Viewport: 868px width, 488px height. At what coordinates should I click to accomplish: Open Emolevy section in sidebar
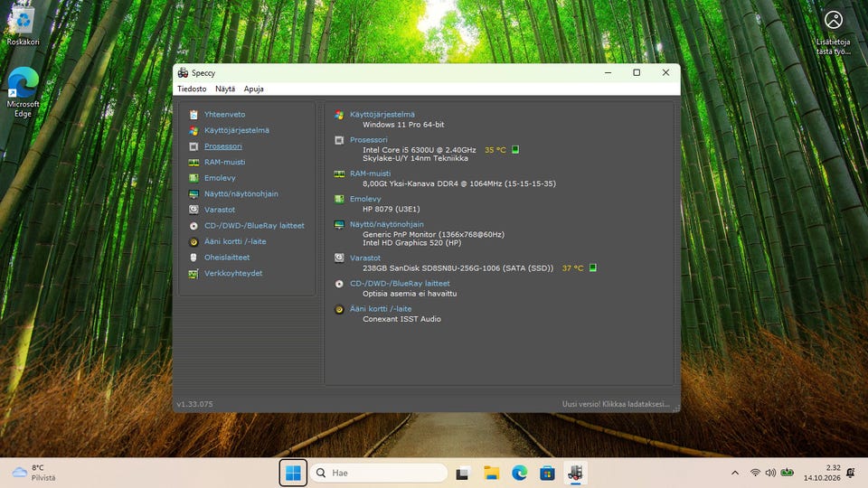(220, 178)
